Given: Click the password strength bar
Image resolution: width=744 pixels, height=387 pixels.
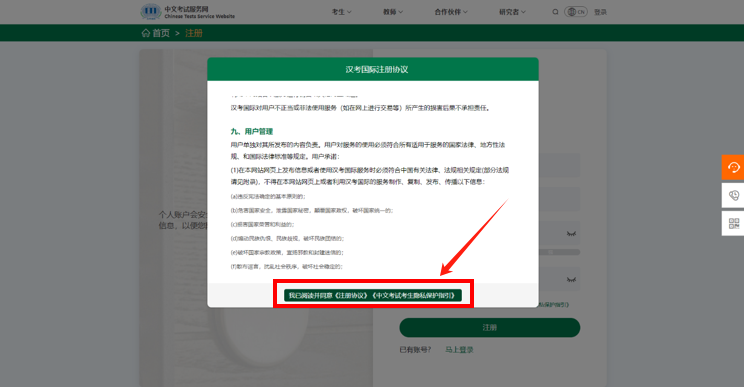Looking at the screenshot, I should pyautogui.click(x=559, y=252).
